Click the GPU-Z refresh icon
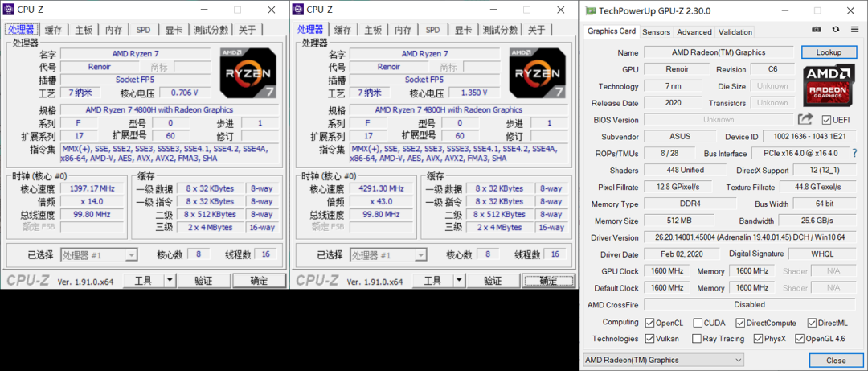The height and width of the screenshot is (371, 868). pyautogui.click(x=836, y=30)
